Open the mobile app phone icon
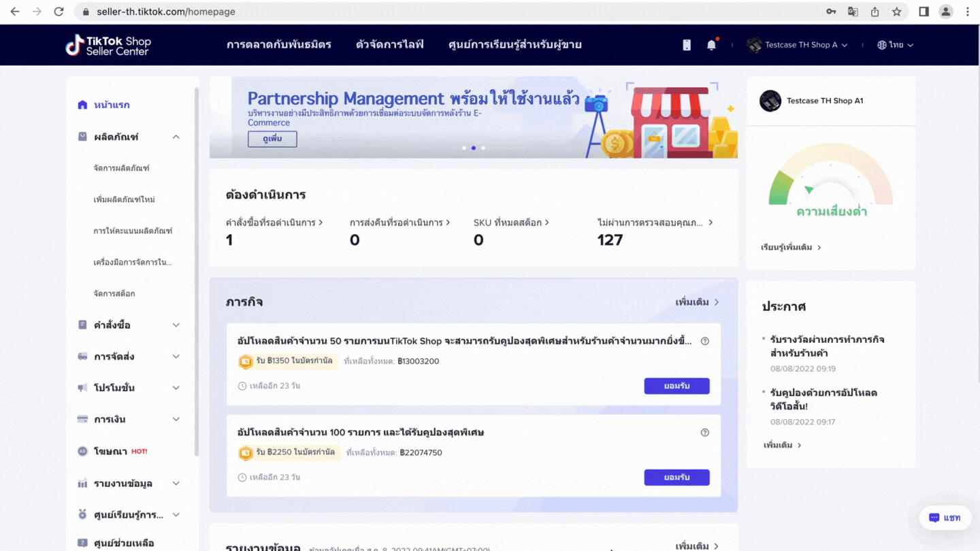Viewport: 980px width, 551px height. pos(687,45)
